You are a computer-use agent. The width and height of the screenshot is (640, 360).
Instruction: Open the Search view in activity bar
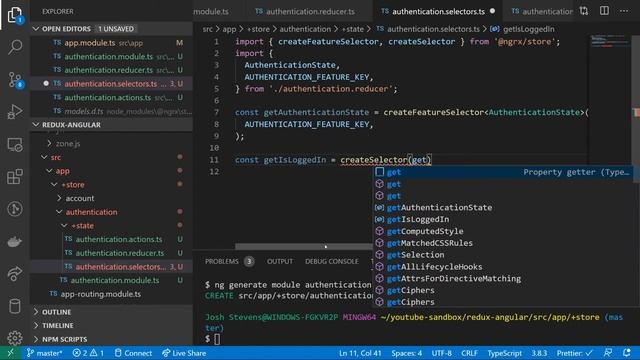[15, 47]
